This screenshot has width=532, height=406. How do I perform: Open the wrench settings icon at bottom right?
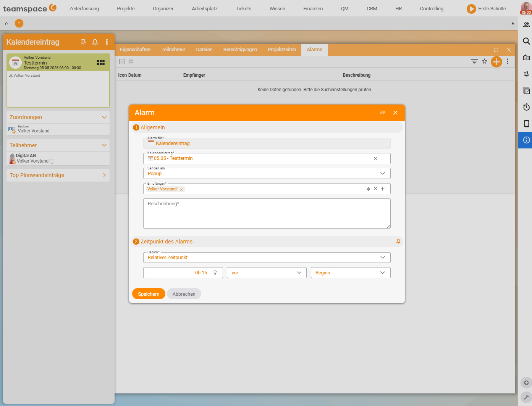pyautogui.click(x=526, y=397)
